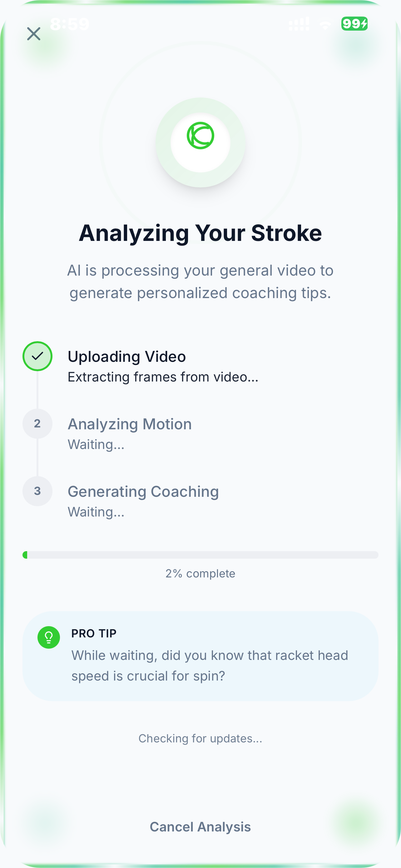Click the green analysis progress bar

200,555
